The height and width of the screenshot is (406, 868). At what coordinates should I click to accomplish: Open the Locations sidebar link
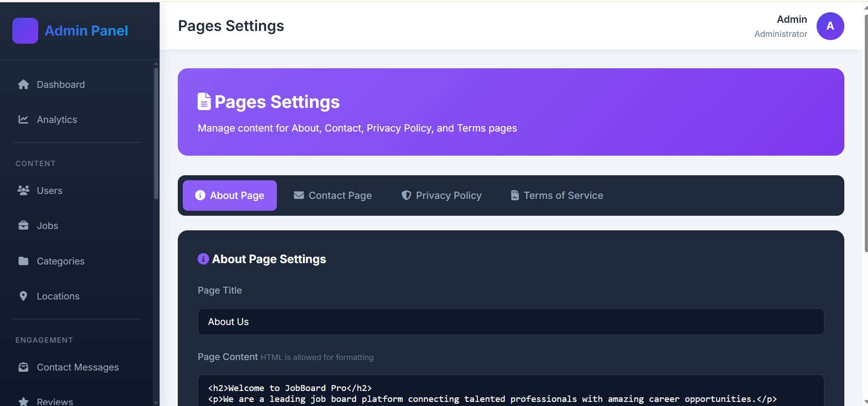pyautogui.click(x=58, y=296)
